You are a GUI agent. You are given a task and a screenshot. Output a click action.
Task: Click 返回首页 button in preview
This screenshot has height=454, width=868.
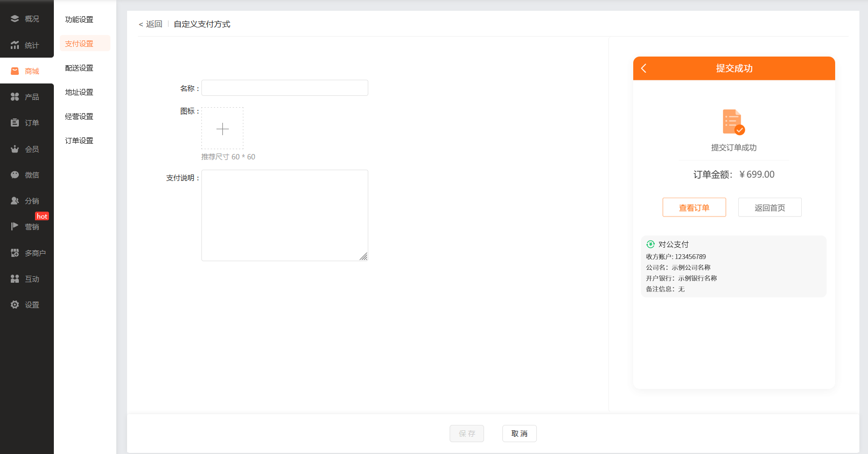770,207
